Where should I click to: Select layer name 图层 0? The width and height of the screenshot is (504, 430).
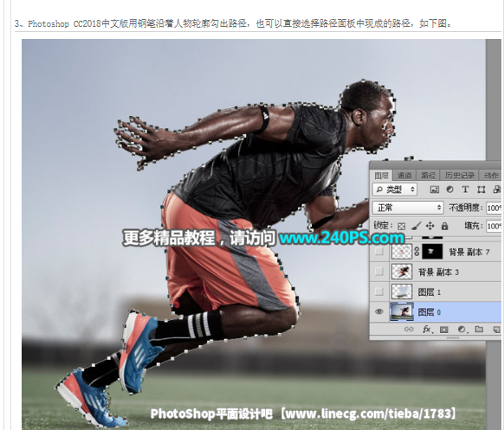point(430,312)
